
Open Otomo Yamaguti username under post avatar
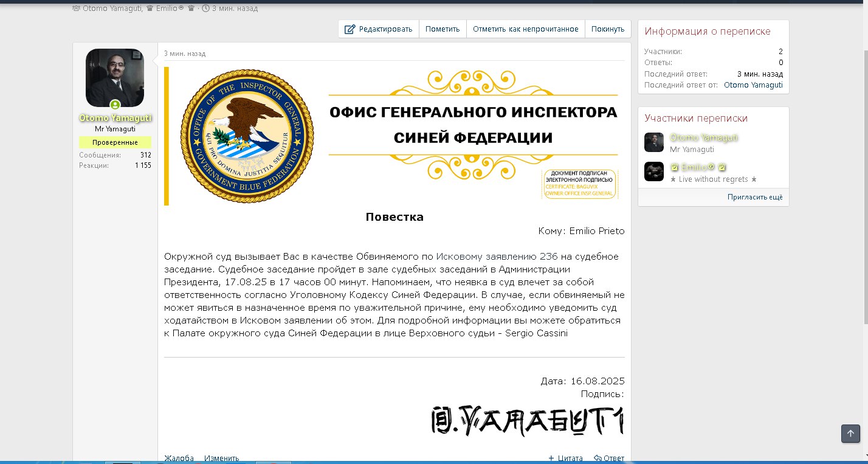pyautogui.click(x=115, y=118)
